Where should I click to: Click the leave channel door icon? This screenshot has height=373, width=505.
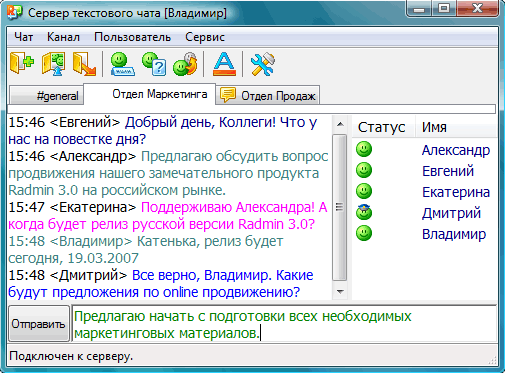pos(84,63)
